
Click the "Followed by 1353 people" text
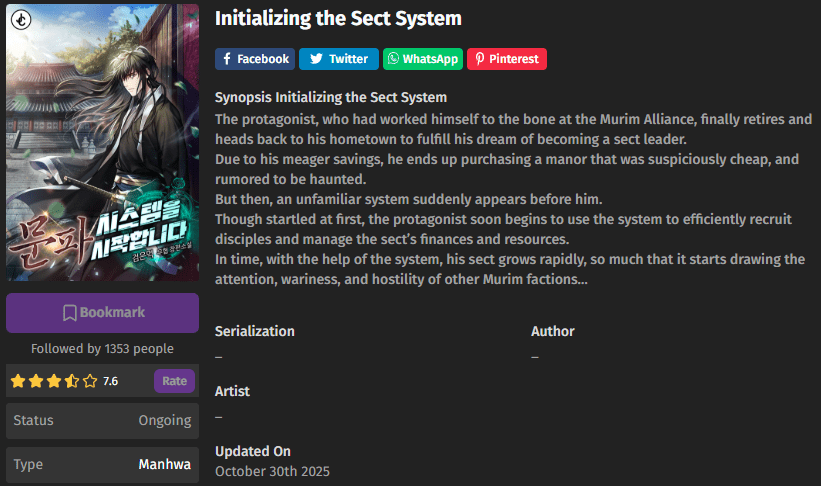pos(102,349)
